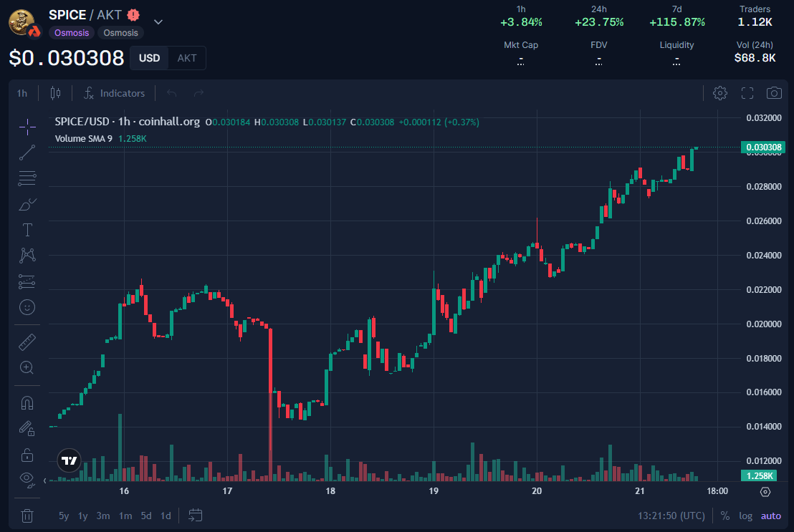794x532 pixels.
Task: Click the Traders count 1.12K
Action: coord(755,22)
